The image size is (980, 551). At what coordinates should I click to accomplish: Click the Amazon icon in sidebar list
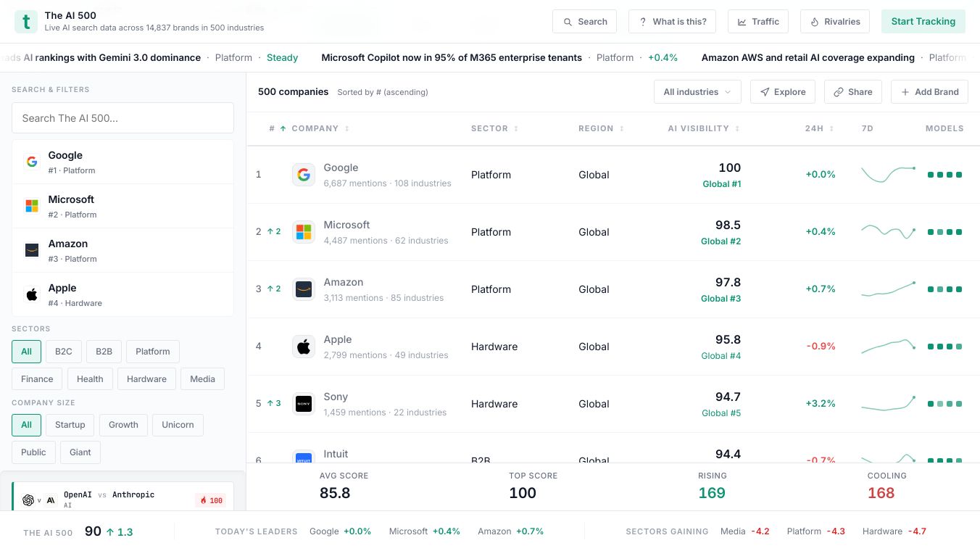[x=32, y=250]
